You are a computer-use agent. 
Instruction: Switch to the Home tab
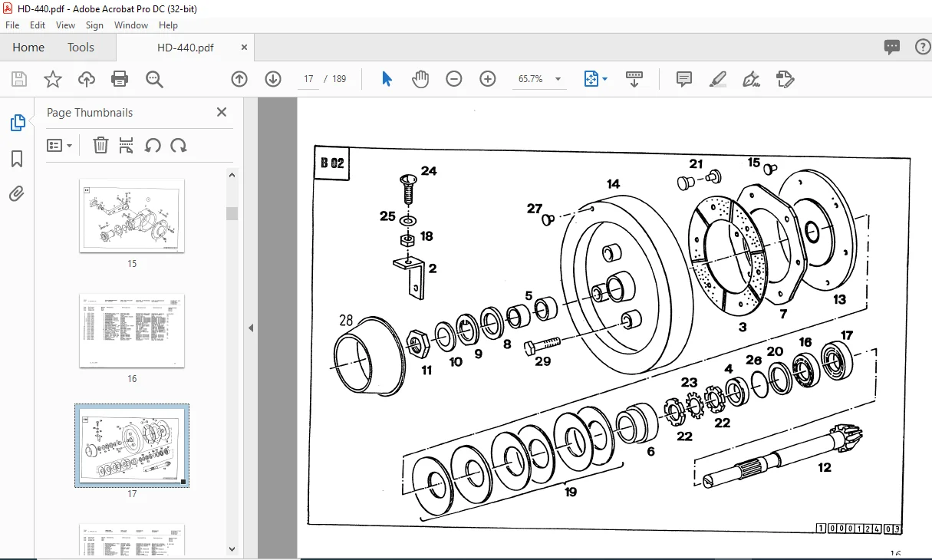pos(28,48)
